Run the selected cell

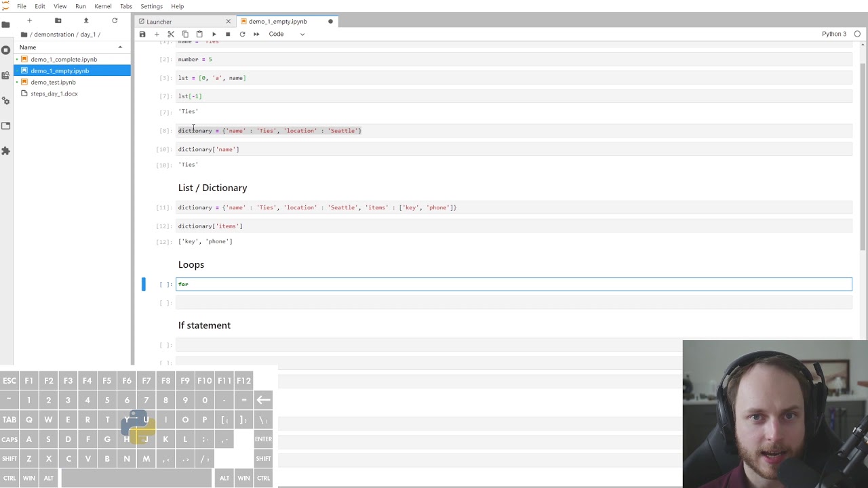(214, 34)
